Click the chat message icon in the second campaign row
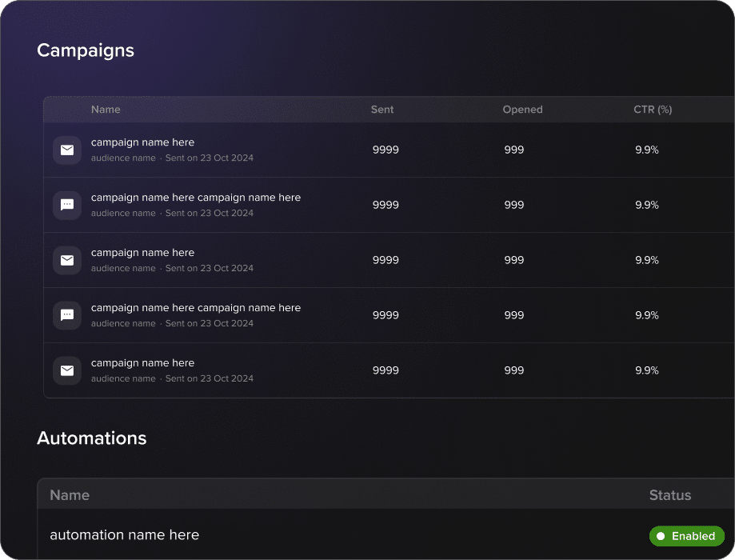The image size is (735, 560). point(67,205)
